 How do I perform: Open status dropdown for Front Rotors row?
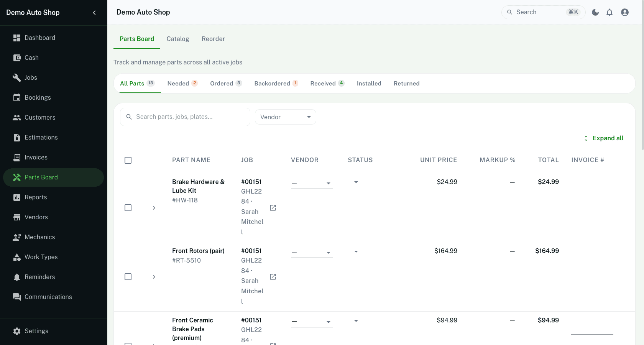click(x=356, y=251)
